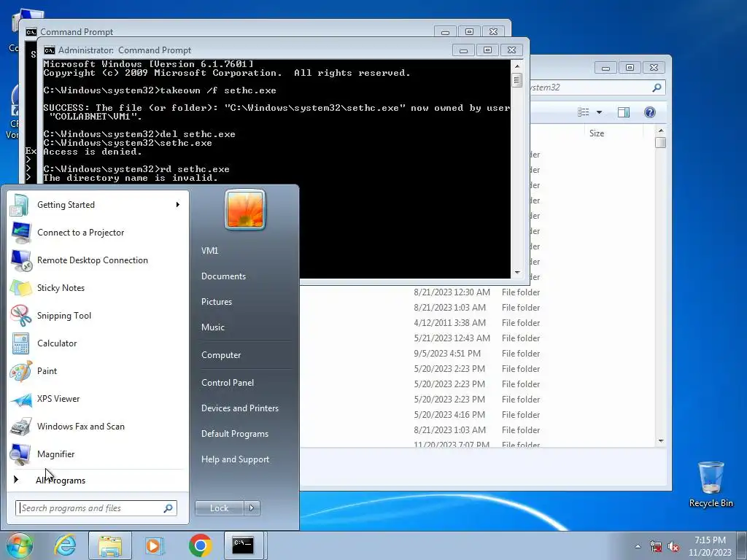Open the shutdown options arrow next to Lock

(x=252, y=508)
